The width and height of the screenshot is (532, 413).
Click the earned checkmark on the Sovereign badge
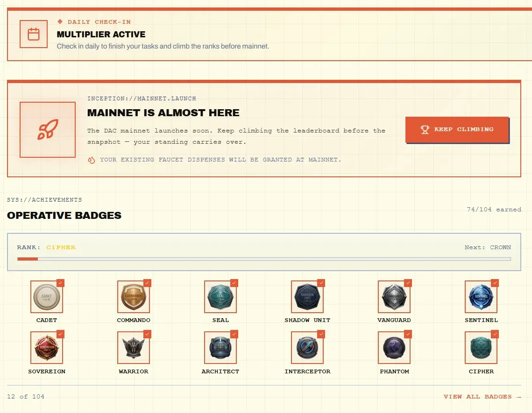coord(60,334)
